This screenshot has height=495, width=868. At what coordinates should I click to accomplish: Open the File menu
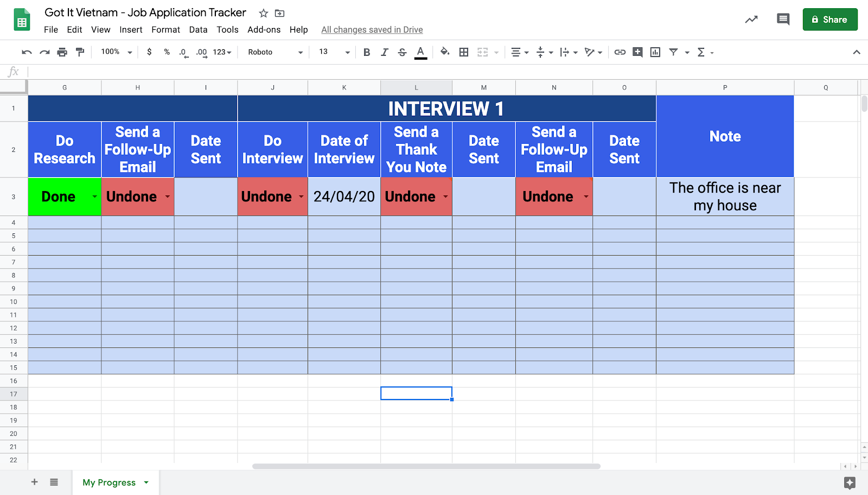point(51,30)
